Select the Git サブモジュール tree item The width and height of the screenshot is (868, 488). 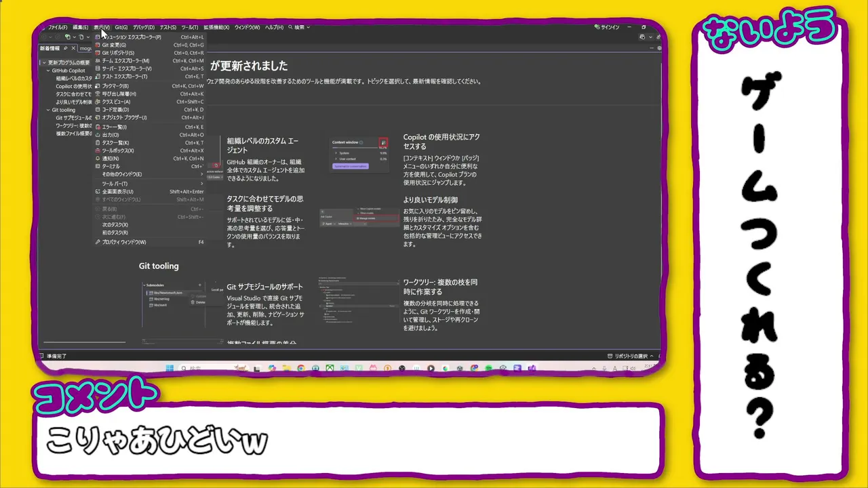[x=73, y=118]
